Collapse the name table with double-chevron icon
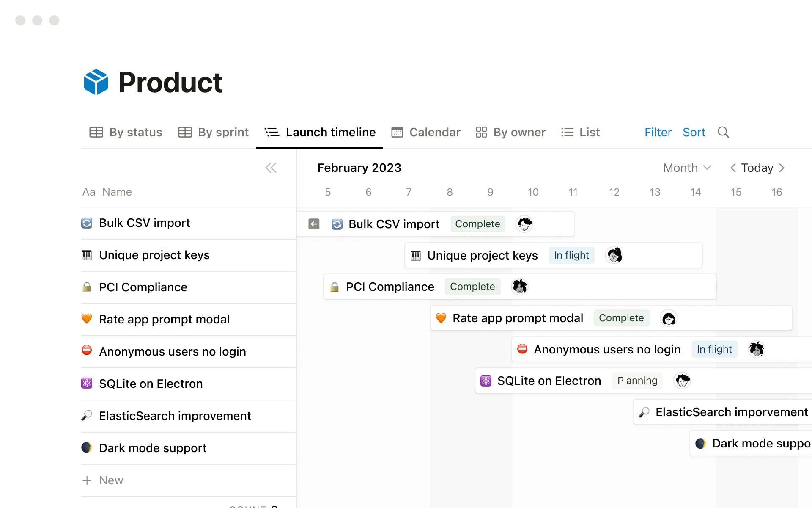 (x=271, y=168)
